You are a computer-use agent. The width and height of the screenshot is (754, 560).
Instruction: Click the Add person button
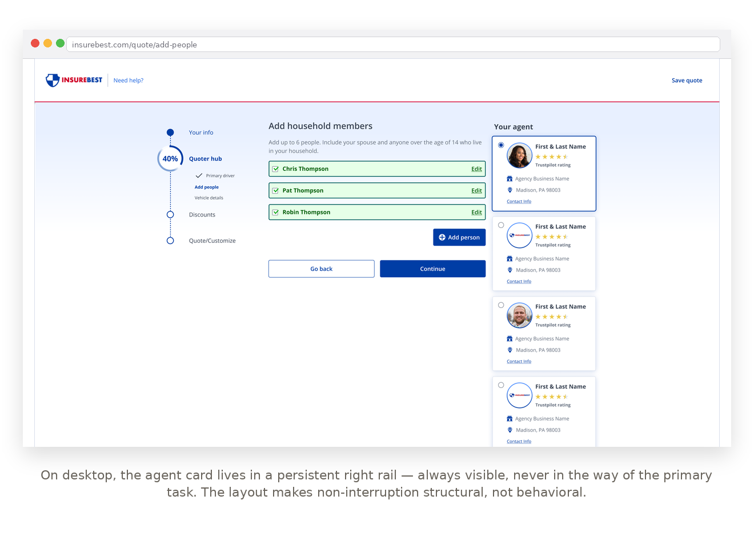[459, 238]
